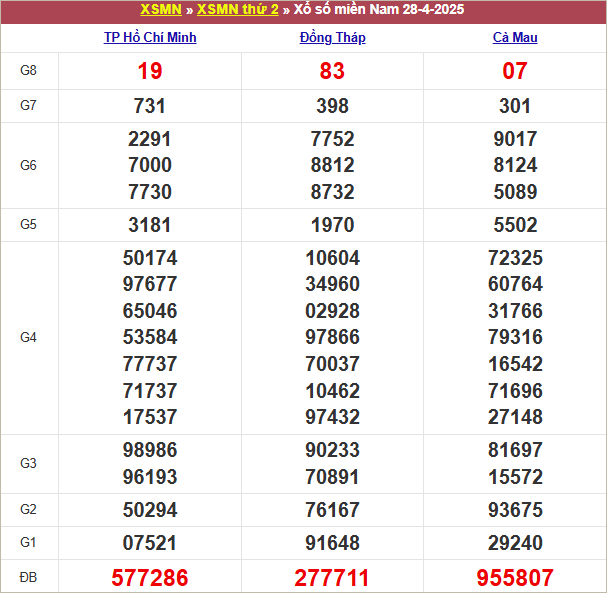Click the G6 number 7000

click(x=150, y=165)
